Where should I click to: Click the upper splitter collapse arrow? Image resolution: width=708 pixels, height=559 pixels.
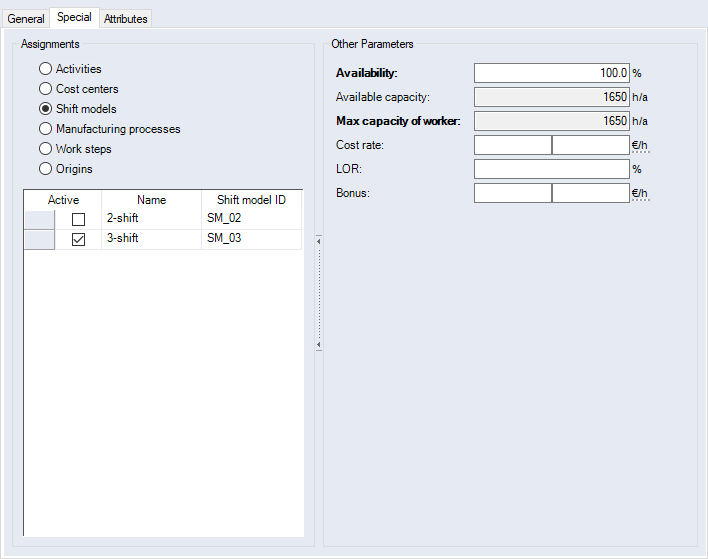click(317, 240)
